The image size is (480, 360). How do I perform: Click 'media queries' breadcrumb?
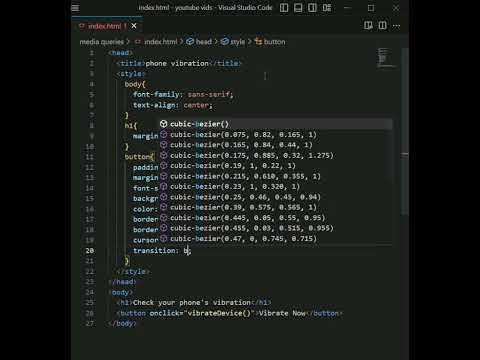tap(101, 42)
